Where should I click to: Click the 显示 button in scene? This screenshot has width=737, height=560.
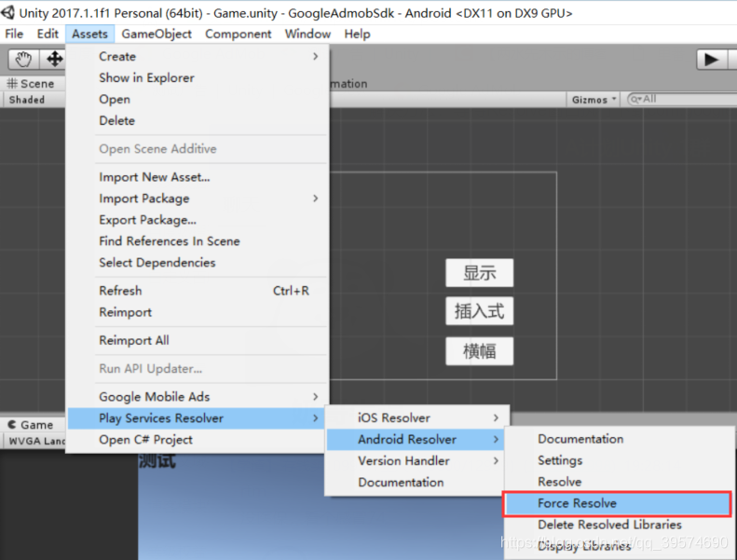[x=480, y=273]
